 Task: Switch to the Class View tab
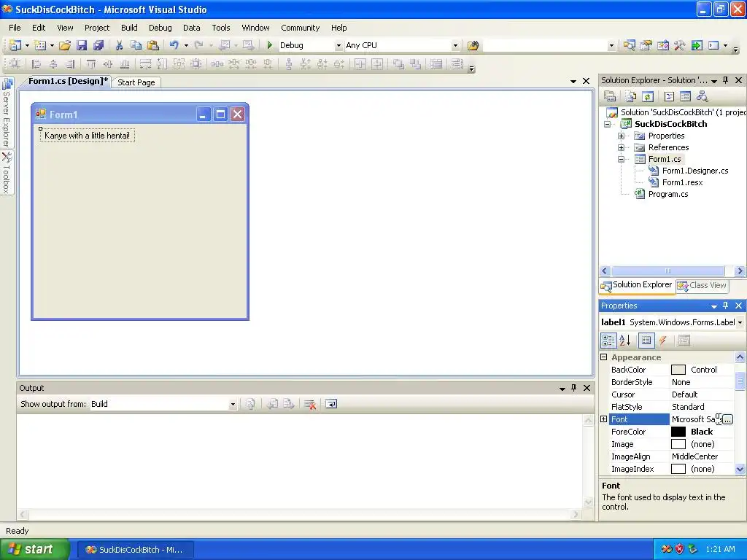[x=703, y=285]
